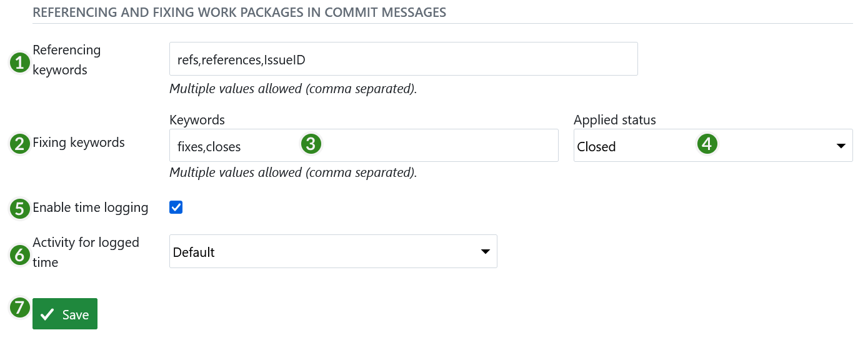This screenshot has height=340, width=868.
Task: Click the Keywords column label
Action: click(x=197, y=119)
